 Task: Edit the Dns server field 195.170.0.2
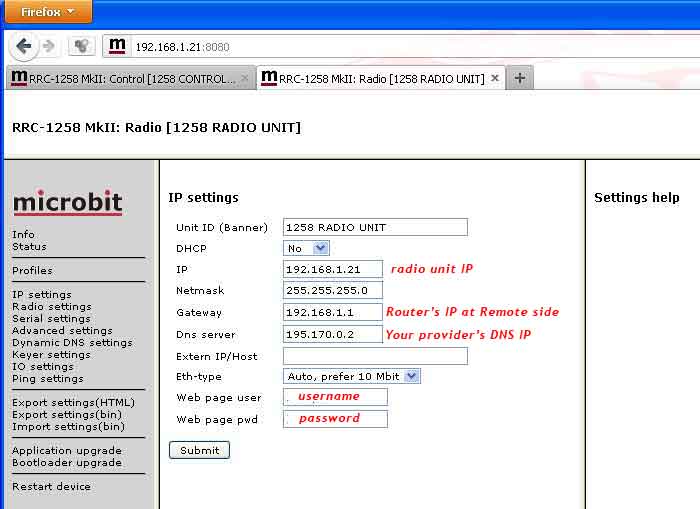click(333, 334)
